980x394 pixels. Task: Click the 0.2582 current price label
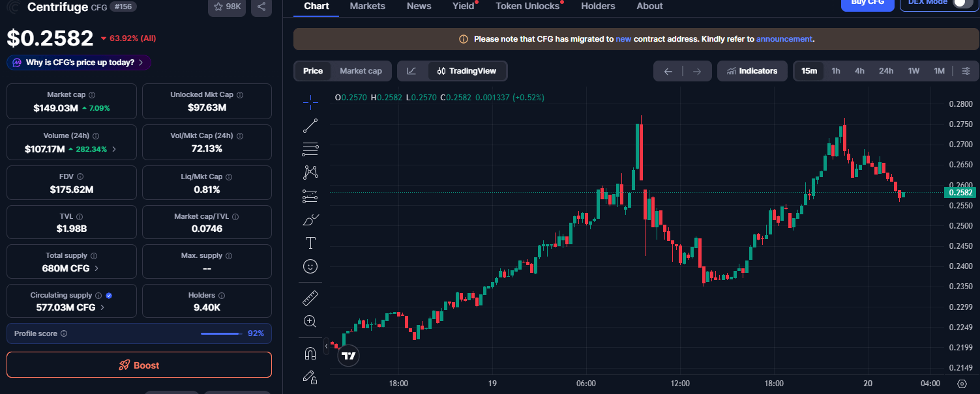[960, 193]
